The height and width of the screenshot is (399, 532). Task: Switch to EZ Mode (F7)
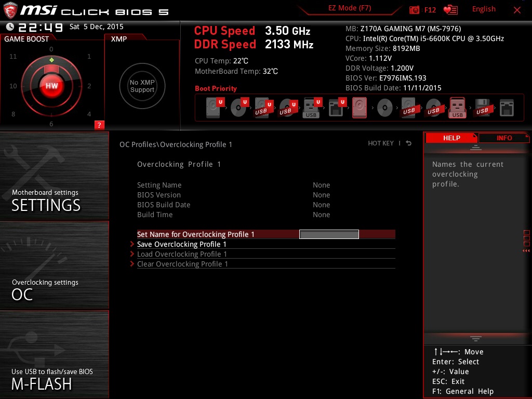click(350, 8)
